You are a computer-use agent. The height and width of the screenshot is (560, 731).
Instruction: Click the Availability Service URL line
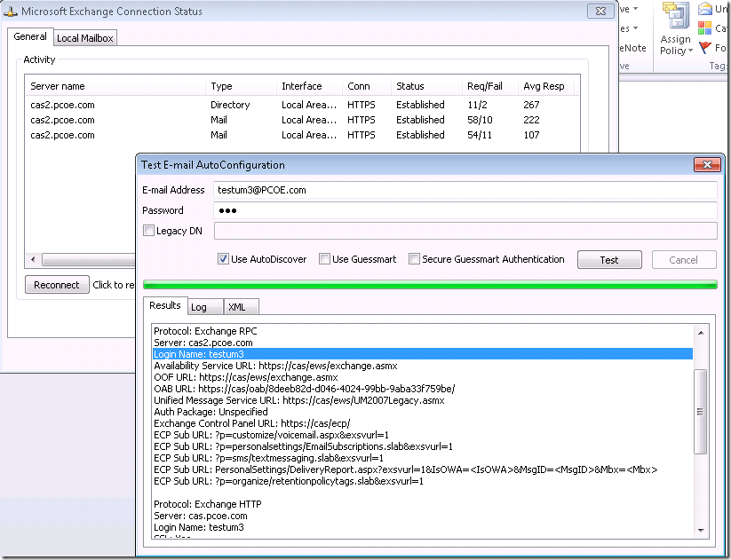(423, 366)
